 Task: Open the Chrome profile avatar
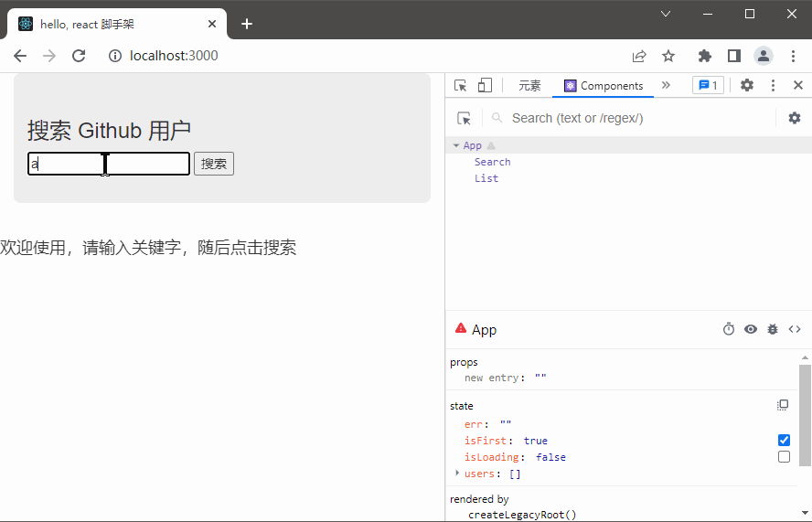click(x=764, y=56)
